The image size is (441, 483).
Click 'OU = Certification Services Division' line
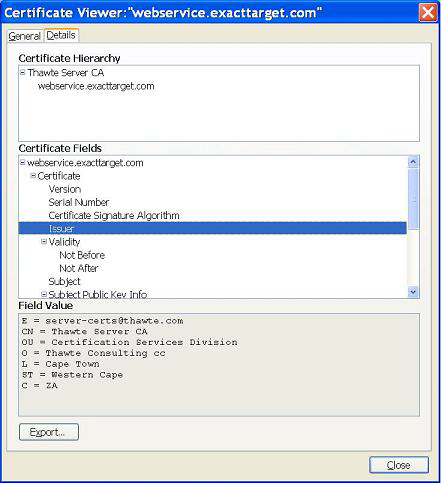130,342
